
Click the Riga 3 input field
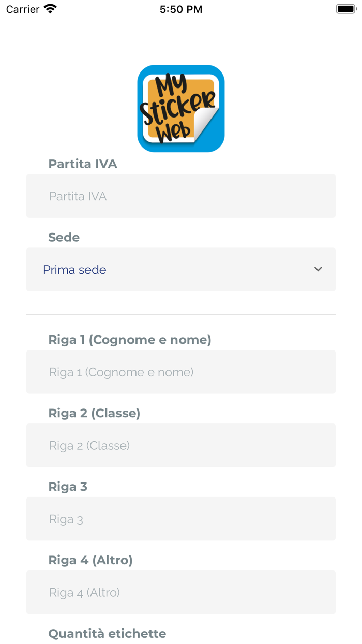point(180,519)
